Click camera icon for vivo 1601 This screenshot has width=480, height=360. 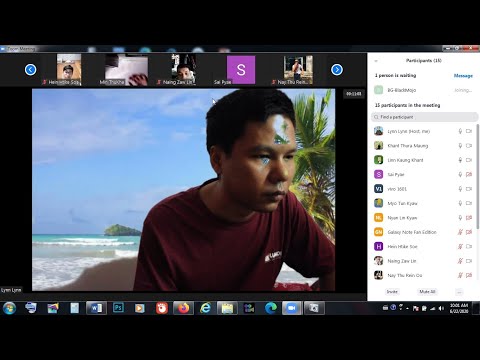click(x=469, y=189)
